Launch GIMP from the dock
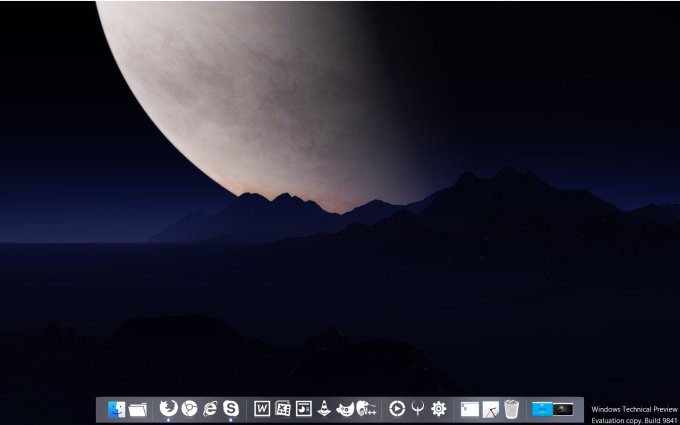The image size is (680, 425). (x=345, y=408)
